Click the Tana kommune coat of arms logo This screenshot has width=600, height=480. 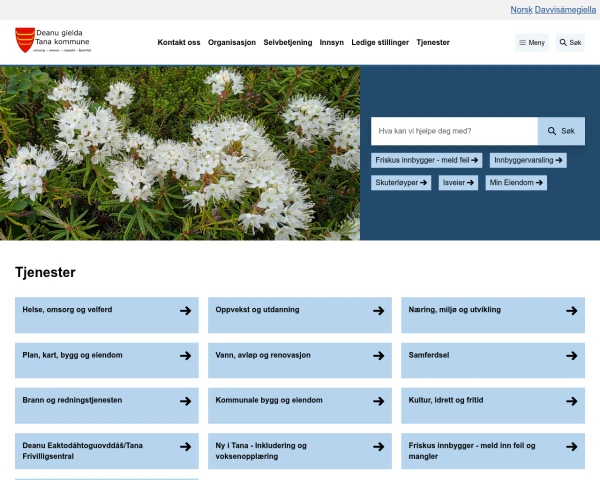25,40
